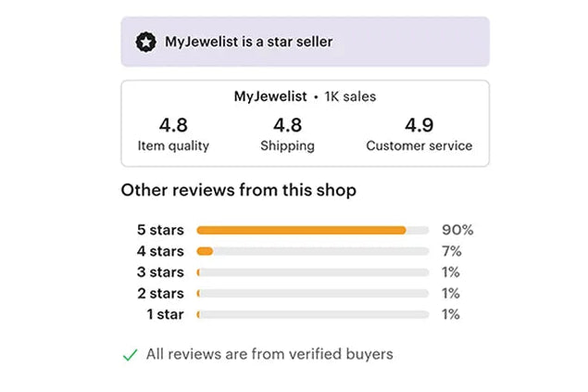Select the 4.8 Item quality rating
Viewport: 588px width, 392px height.
[173, 133]
